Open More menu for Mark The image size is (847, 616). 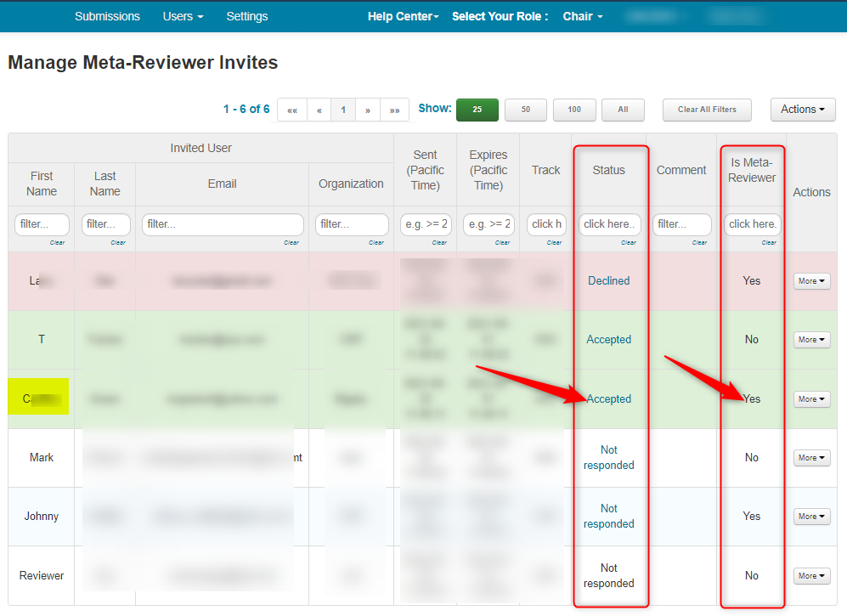coord(811,458)
